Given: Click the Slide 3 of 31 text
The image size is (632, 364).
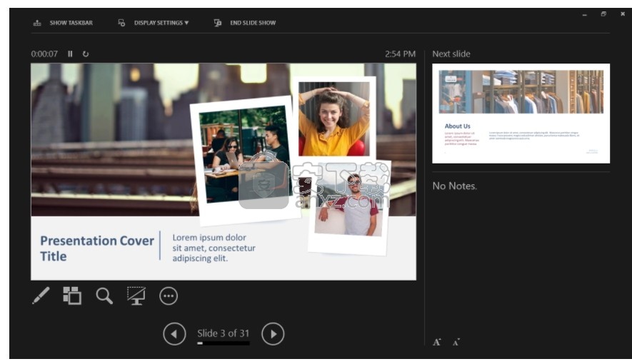Looking at the screenshot, I should point(224,333).
